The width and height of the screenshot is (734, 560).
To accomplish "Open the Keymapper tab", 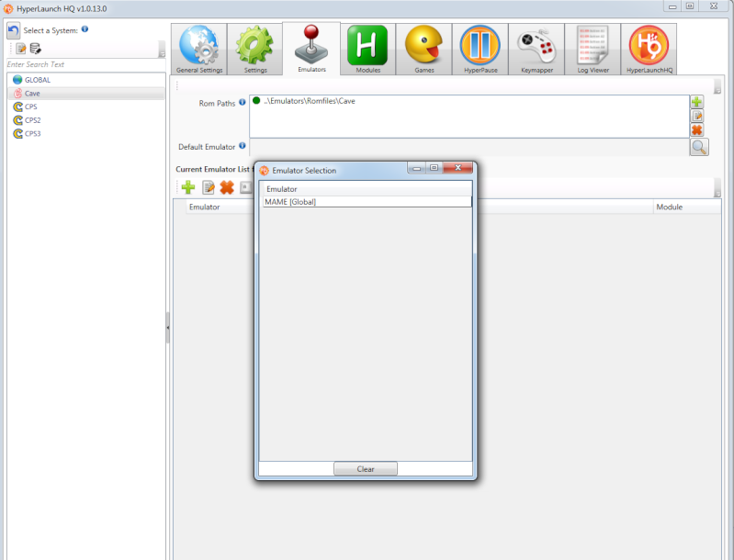I will 536,50.
